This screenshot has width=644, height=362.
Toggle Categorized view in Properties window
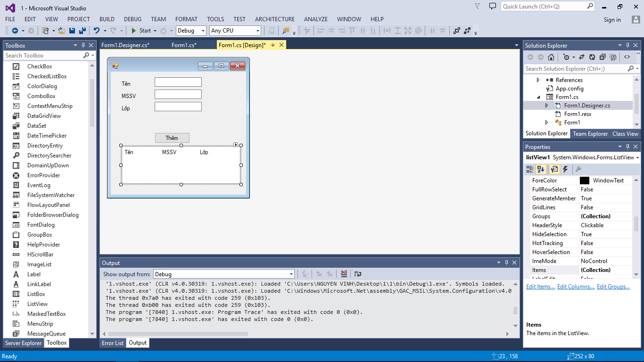point(530,169)
